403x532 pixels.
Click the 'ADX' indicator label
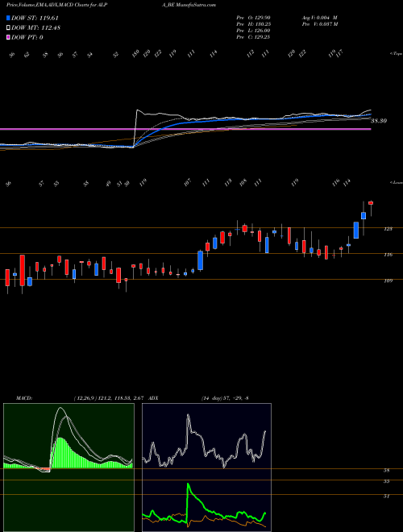pyautogui.click(x=153, y=397)
